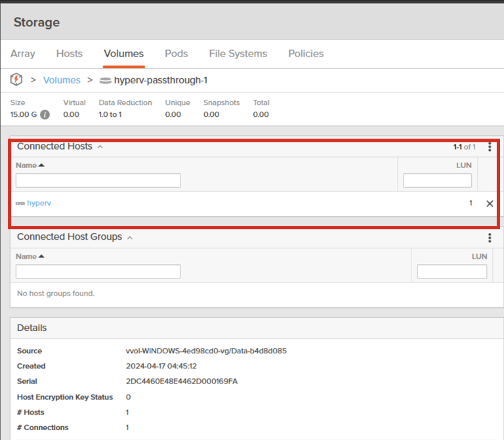Collapse the Connected Host Groups section

pyautogui.click(x=130, y=238)
